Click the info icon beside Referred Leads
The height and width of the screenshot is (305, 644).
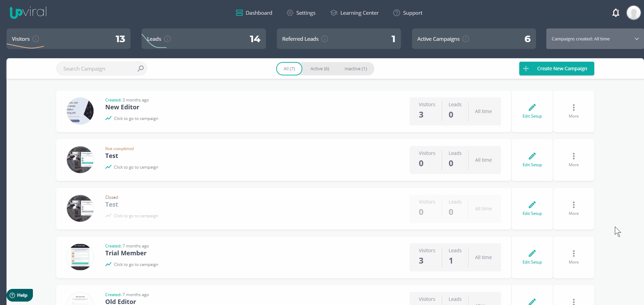325,39
